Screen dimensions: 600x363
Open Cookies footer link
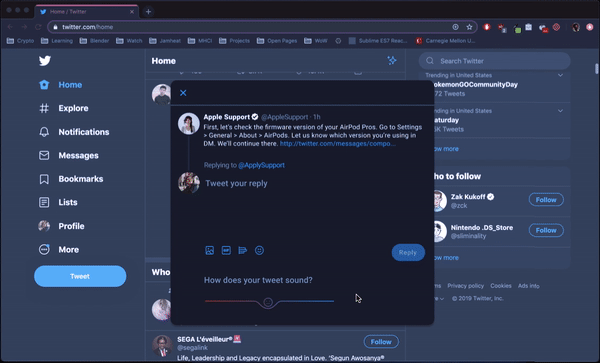click(501, 286)
